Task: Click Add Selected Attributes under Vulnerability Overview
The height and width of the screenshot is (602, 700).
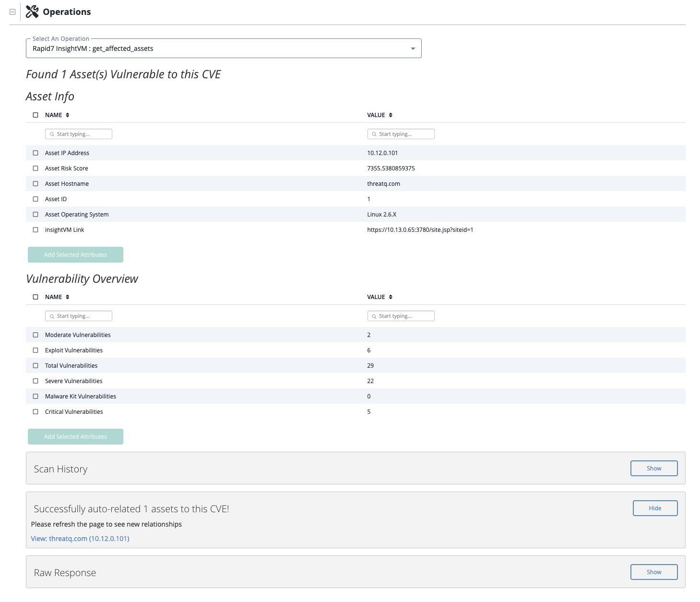Action: point(75,437)
